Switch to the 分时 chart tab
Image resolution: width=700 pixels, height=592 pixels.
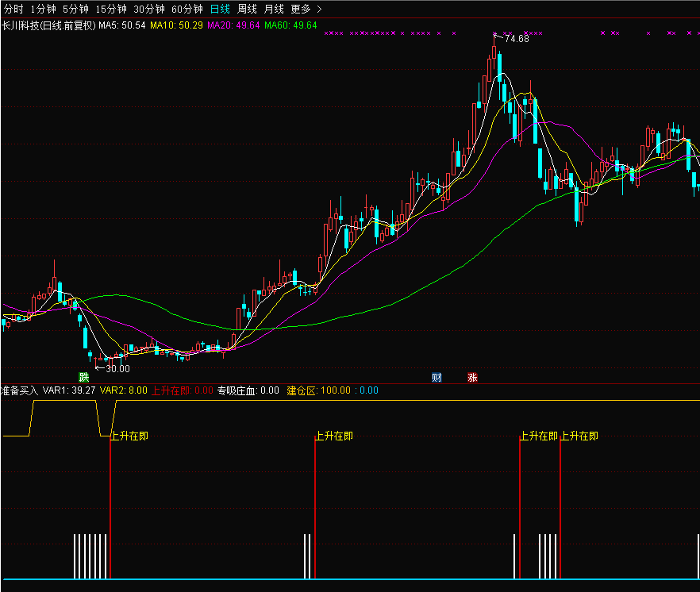[x=13, y=9]
